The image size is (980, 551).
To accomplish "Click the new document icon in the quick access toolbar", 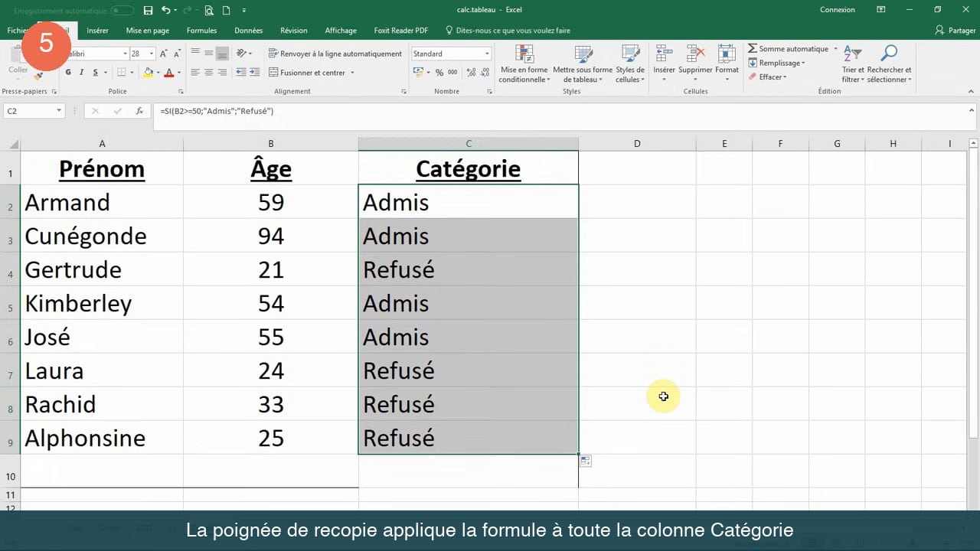I will [x=226, y=10].
